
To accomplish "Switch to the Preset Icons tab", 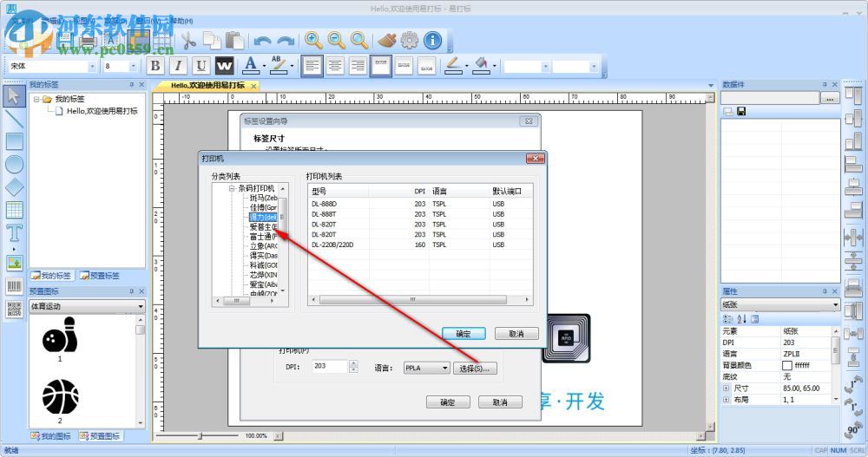I will tap(100, 436).
